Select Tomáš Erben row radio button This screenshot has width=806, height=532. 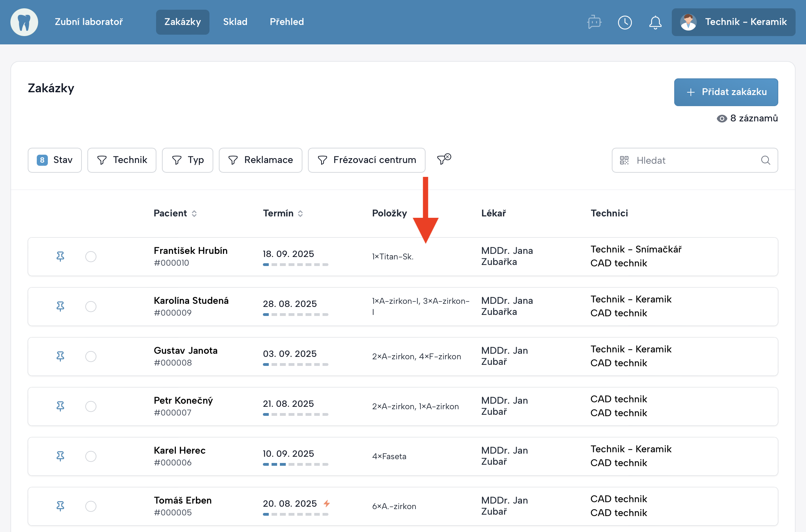click(91, 506)
